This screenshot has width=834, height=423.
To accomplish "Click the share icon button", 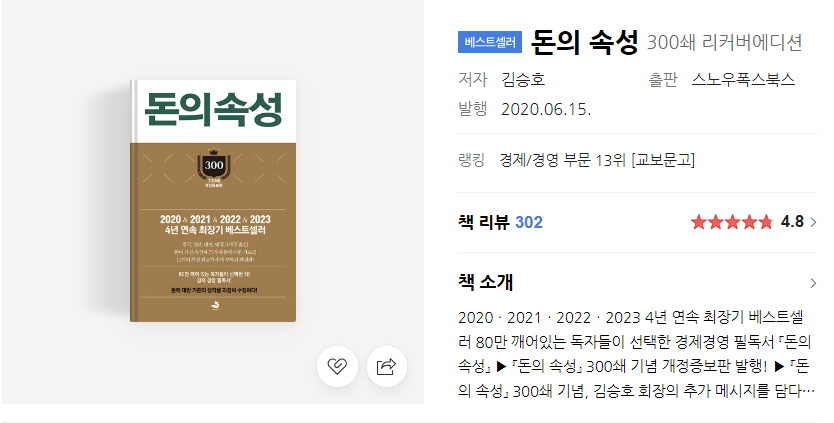I will (x=387, y=366).
